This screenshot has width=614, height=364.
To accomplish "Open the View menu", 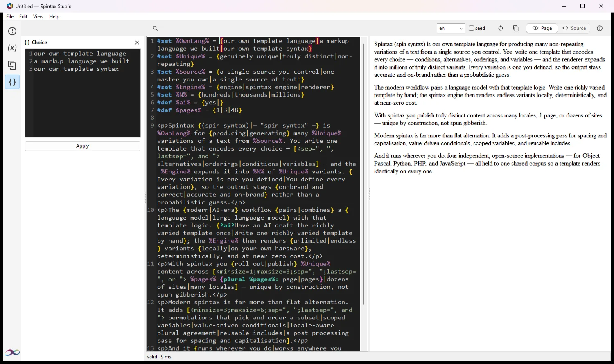I will point(38,16).
